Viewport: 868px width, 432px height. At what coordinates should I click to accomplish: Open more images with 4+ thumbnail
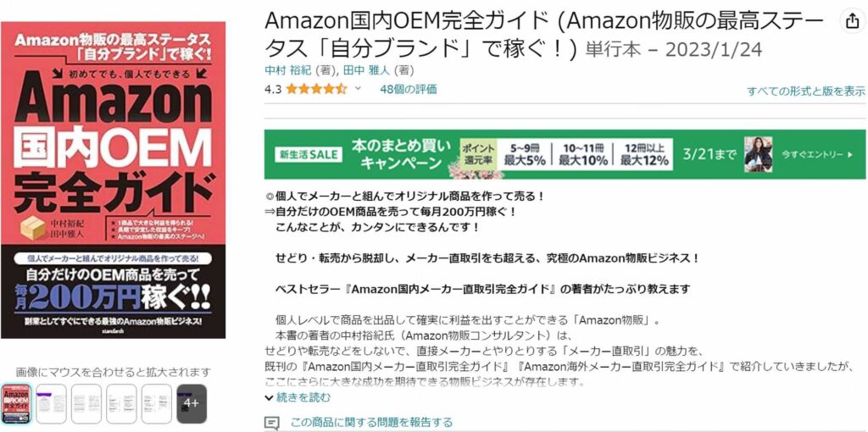coord(192,404)
